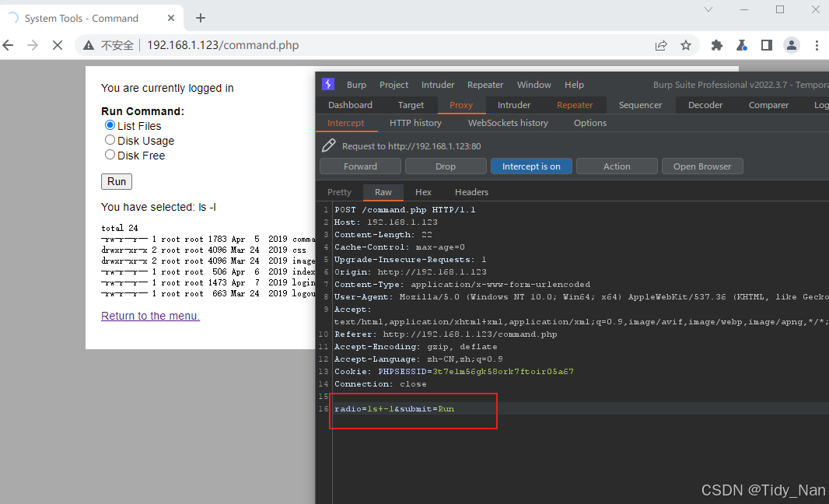Select the List Files radio button
This screenshot has height=504, width=829.
[x=110, y=125]
